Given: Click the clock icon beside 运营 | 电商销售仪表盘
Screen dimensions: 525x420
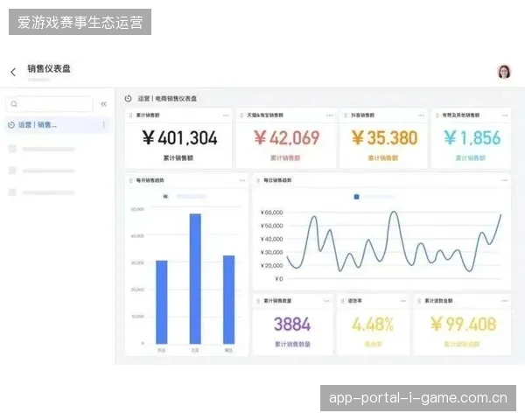Looking at the screenshot, I should (x=129, y=99).
